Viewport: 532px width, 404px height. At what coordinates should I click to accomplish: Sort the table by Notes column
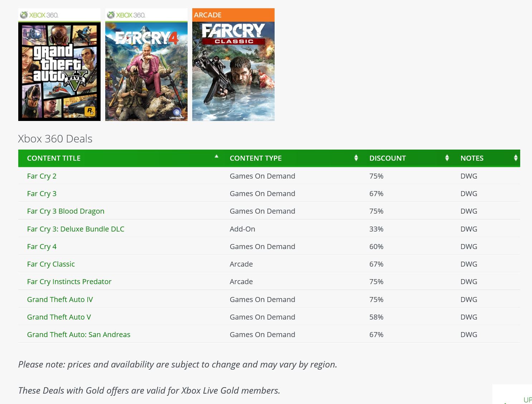(x=486, y=158)
